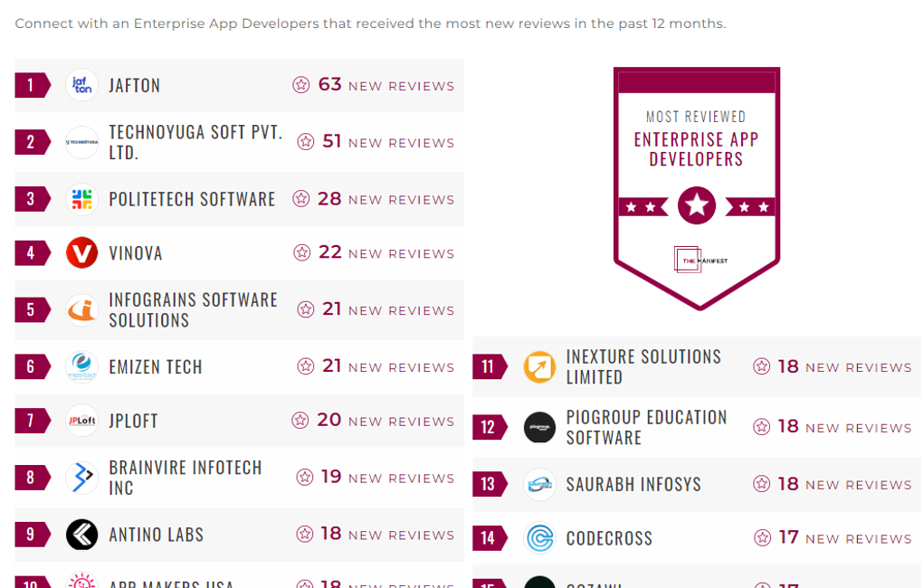Click the black Antino Labs logo
This screenshot has width=923, height=588.
[x=82, y=535]
